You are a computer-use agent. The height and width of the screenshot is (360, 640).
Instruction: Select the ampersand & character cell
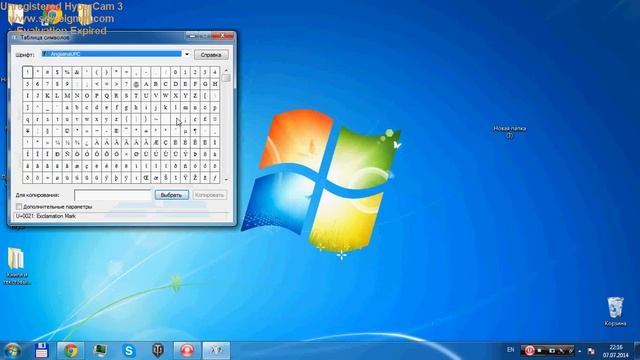pos(77,72)
